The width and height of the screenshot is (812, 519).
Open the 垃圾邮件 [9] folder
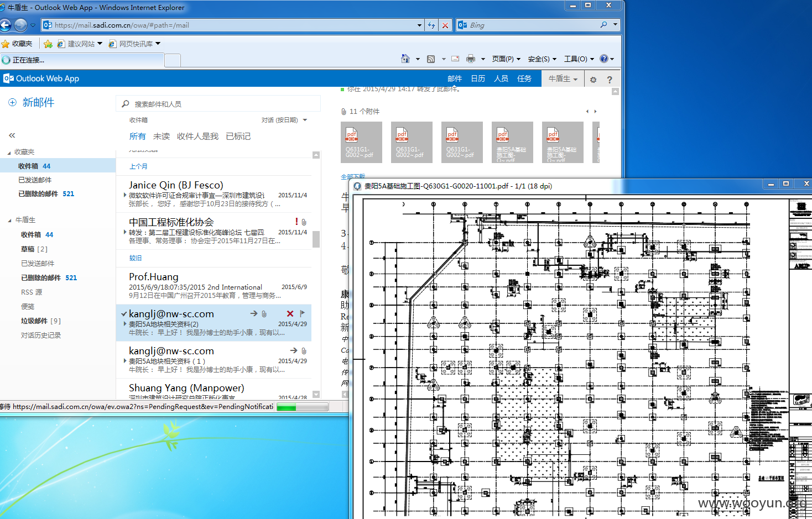click(x=41, y=321)
